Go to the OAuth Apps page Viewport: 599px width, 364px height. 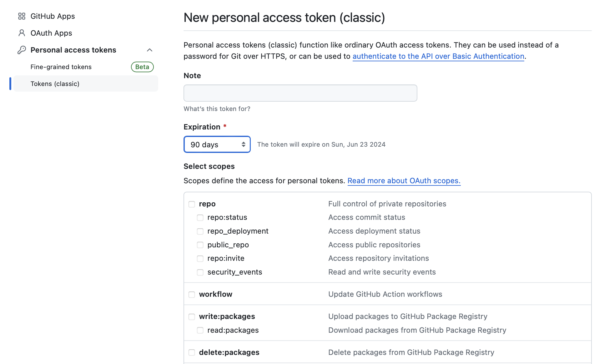[x=51, y=33]
